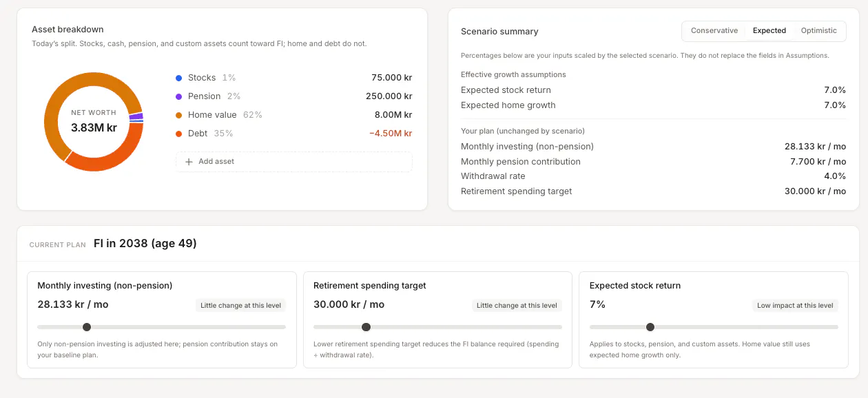The height and width of the screenshot is (398, 868).
Task: Click the Low impact at this level badge
Action: coord(795,306)
